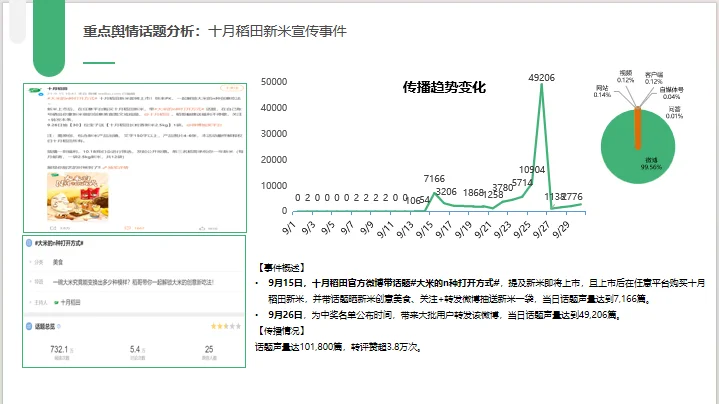Screen dimensions: 719x404
Task: Click the 【传播情况】 heading
Action: tap(280, 331)
